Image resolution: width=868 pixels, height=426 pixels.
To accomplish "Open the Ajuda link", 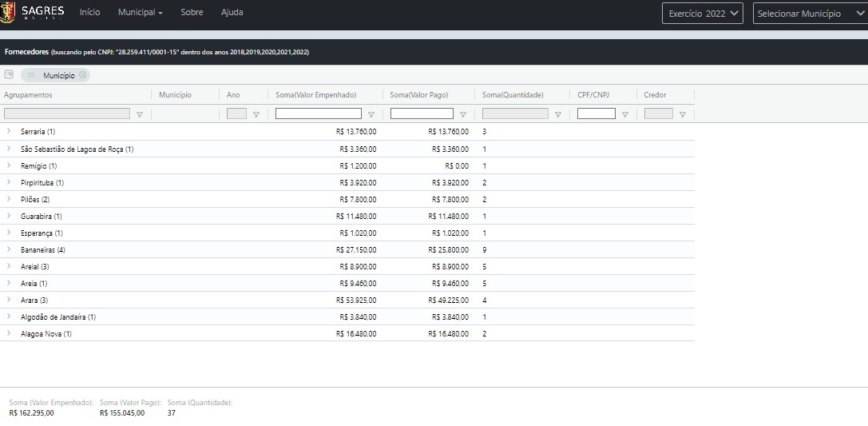I will 232,13.
